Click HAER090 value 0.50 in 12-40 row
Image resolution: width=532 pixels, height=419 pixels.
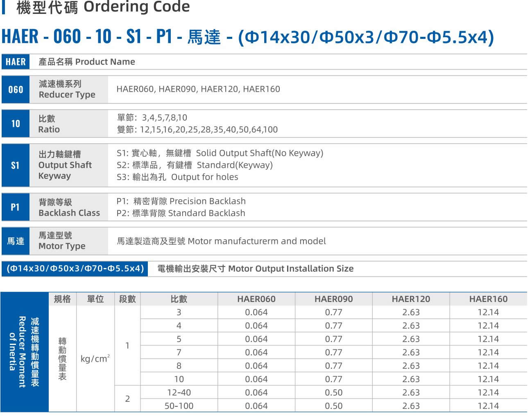334,393
